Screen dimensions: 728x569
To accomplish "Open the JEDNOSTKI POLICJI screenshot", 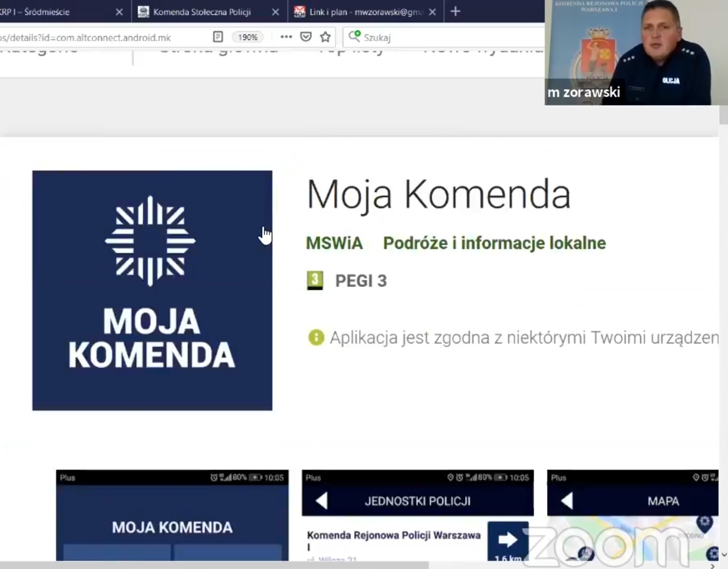I will [418, 515].
